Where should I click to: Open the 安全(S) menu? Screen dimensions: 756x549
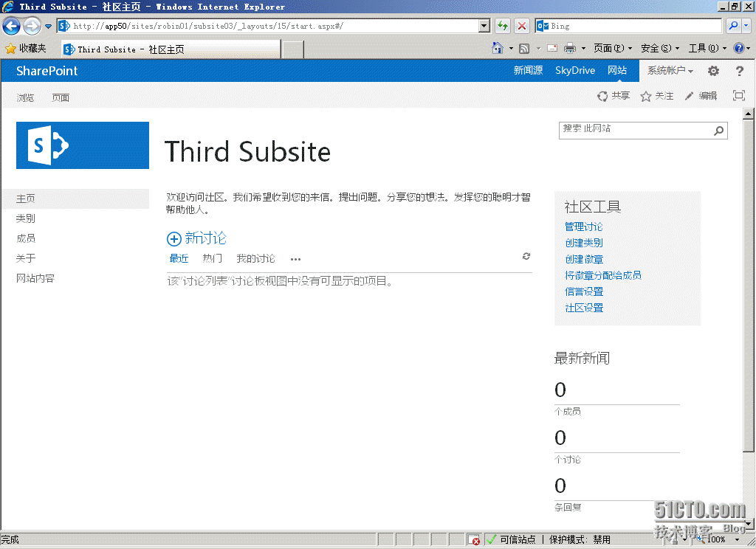click(659, 48)
